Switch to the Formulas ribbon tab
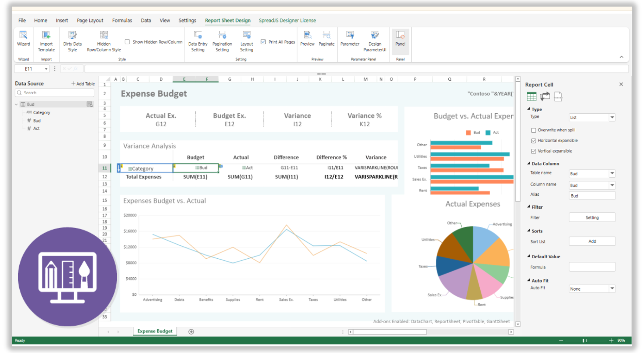This screenshot has width=644, height=353. point(122,21)
